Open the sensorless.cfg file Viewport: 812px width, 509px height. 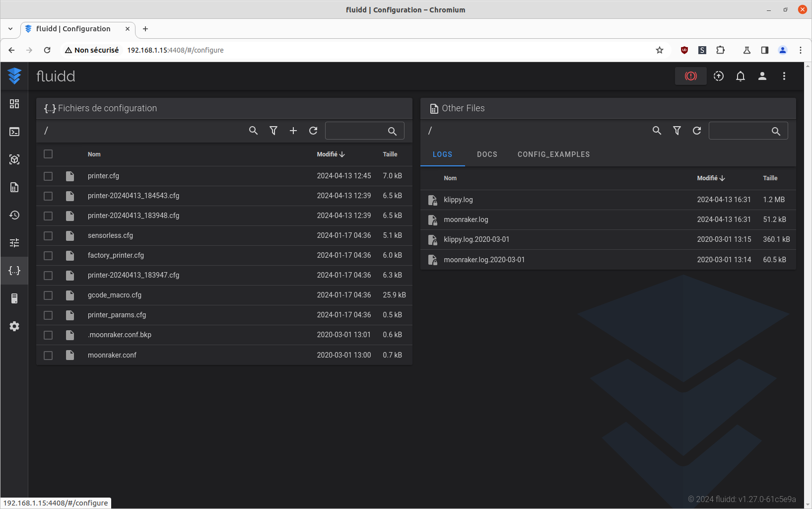(x=110, y=236)
